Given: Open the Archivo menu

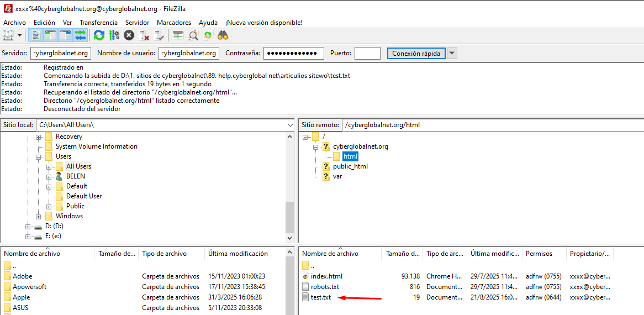Looking at the screenshot, I should click(x=14, y=23).
